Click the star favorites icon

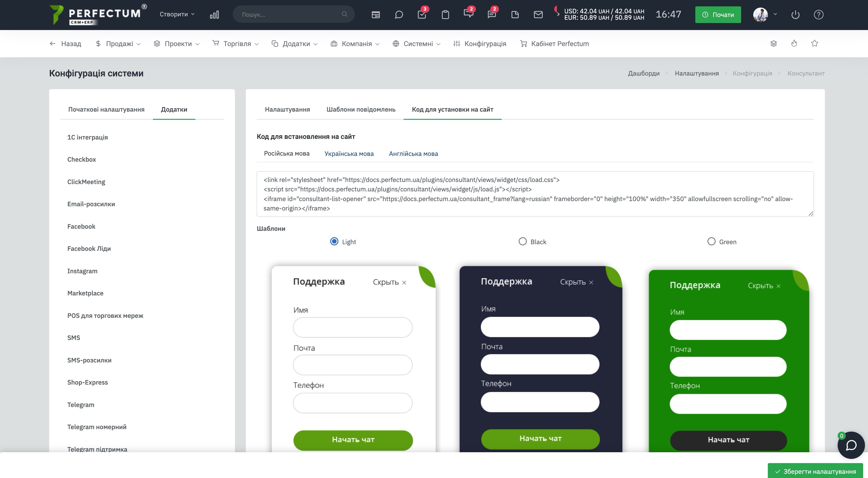tap(815, 43)
